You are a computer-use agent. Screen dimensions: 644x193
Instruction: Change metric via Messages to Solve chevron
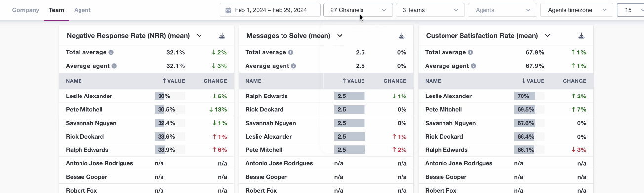pyautogui.click(x=340, y=36)
